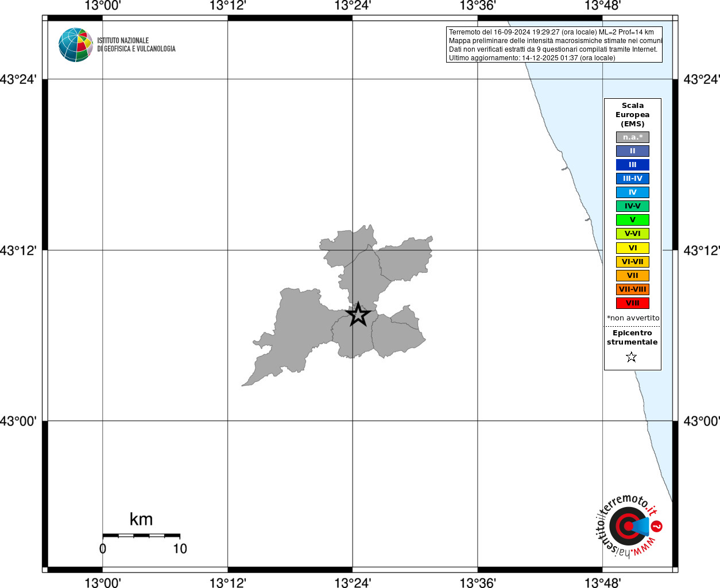Click the left 43°00' latitude label
The width and height of the screenshot is (720, 588).
pos(18,421)
